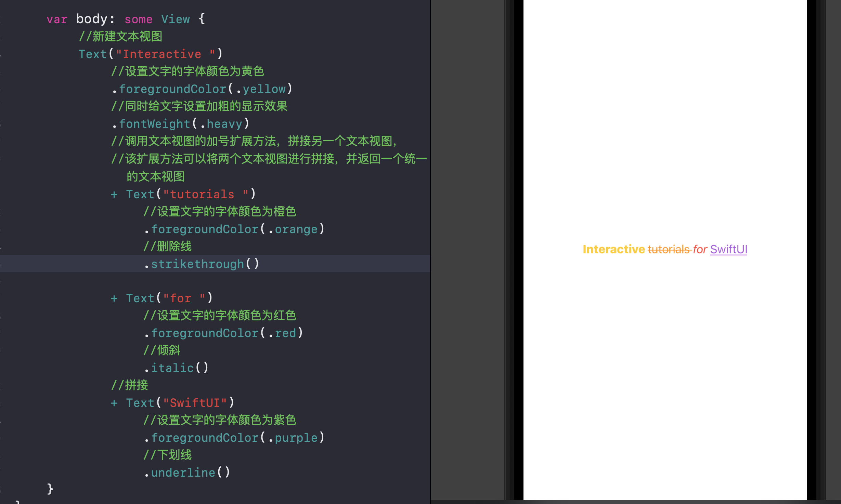Image resolution: width=841 pixels, height=504 pixels.
Task: Click the .foregroundColor(.purple) line
Action: click(x=234, y=438)
